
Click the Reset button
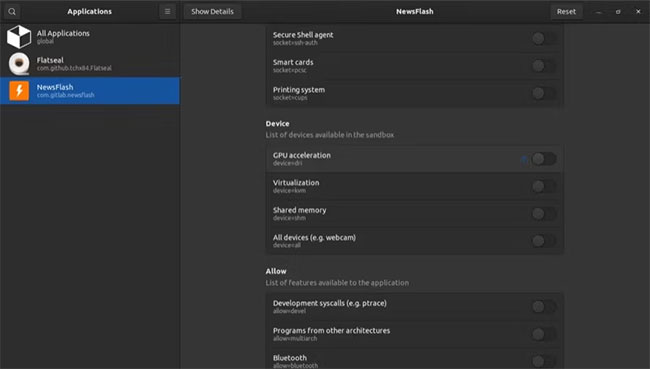pyautogui.click(x=566, y=12)
